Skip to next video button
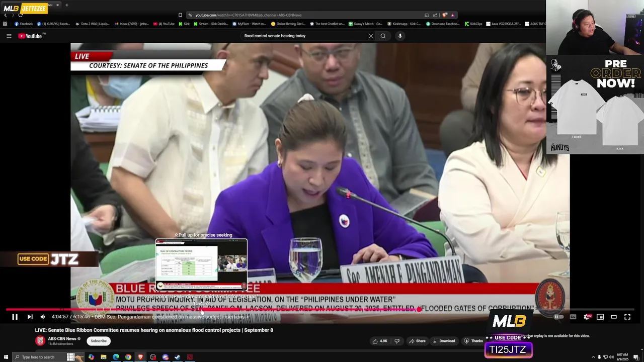The height and width of the screenshot is (362, 644). point(30,317)
